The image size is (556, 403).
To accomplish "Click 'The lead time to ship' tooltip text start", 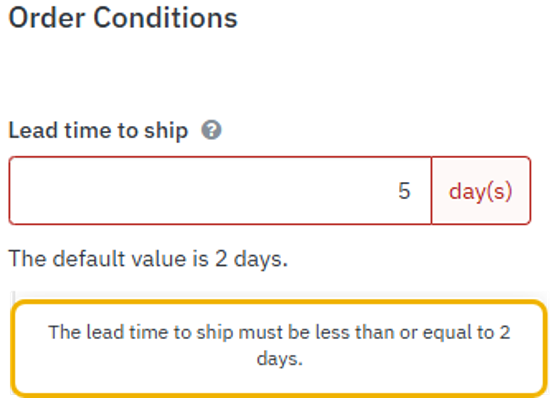I will (x=139, y=333).
